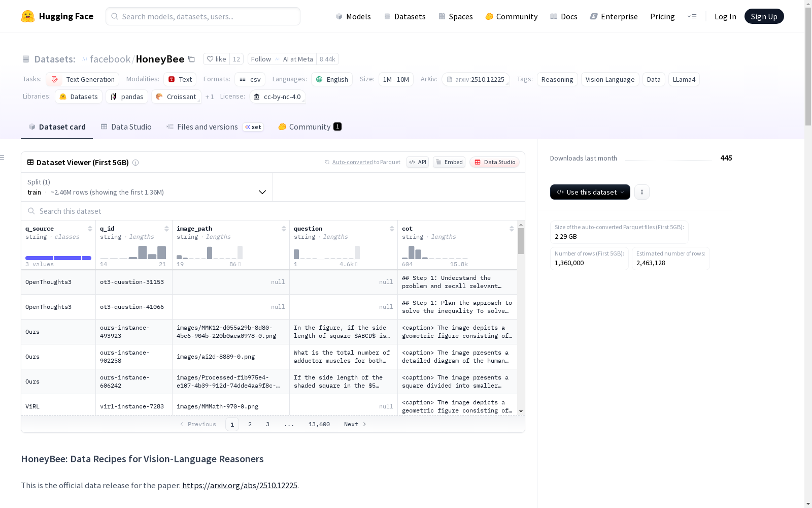812x508 pixels.
Task: Open Models in top navigation
Action: tap(353, 16)
